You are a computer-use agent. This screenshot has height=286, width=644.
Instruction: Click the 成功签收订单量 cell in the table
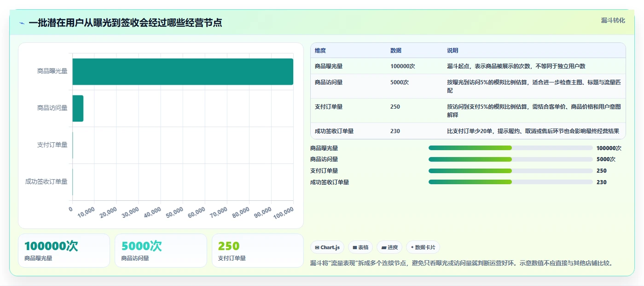click(334, 131)
